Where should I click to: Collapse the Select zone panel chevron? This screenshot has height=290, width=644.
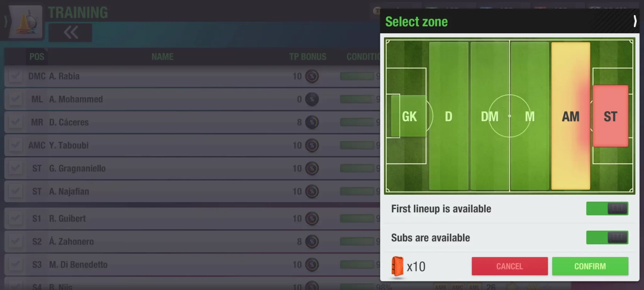pyautogui.click(x=635, y=21)
